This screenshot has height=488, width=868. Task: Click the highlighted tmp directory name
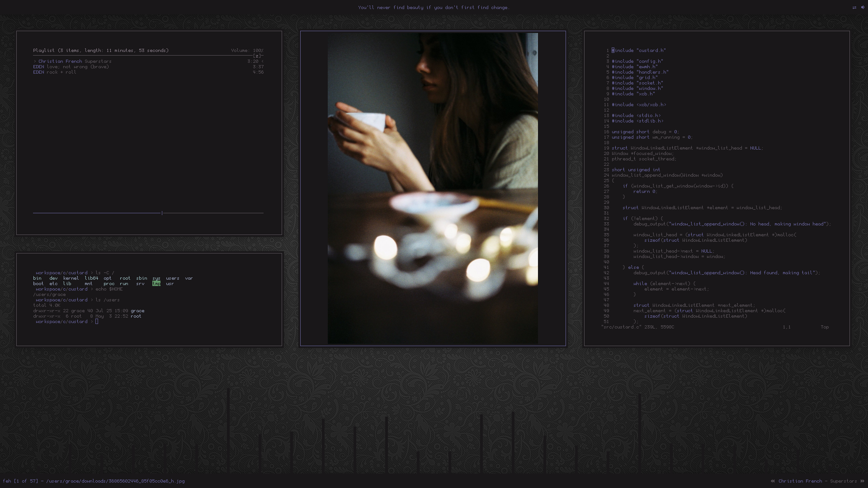156,284
